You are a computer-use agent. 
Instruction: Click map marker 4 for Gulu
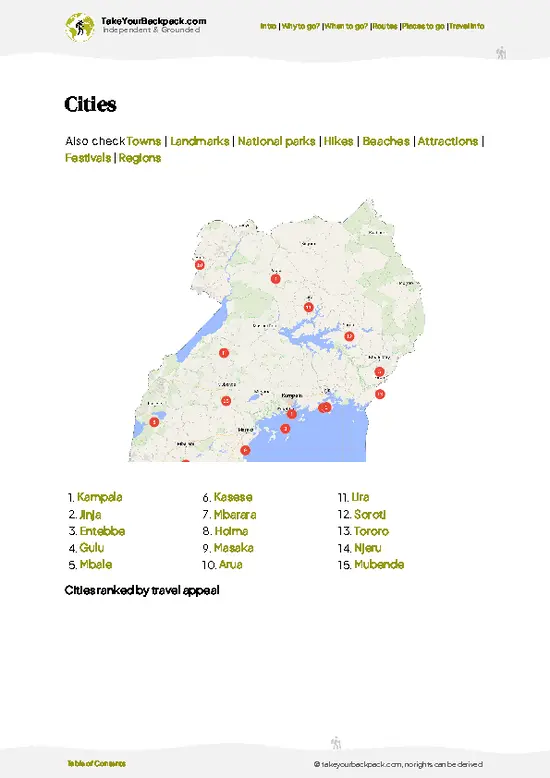pyautogui.click(x=275, y=279)
